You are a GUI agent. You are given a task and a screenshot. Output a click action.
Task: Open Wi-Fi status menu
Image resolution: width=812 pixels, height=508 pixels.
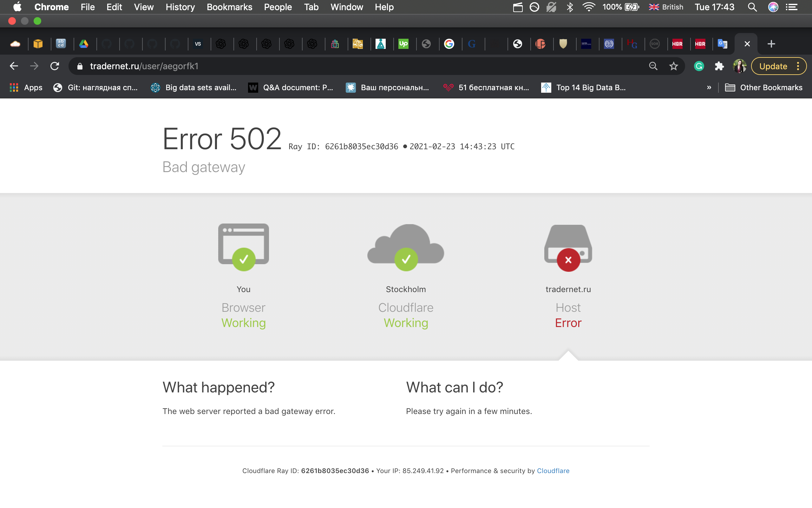589,7
